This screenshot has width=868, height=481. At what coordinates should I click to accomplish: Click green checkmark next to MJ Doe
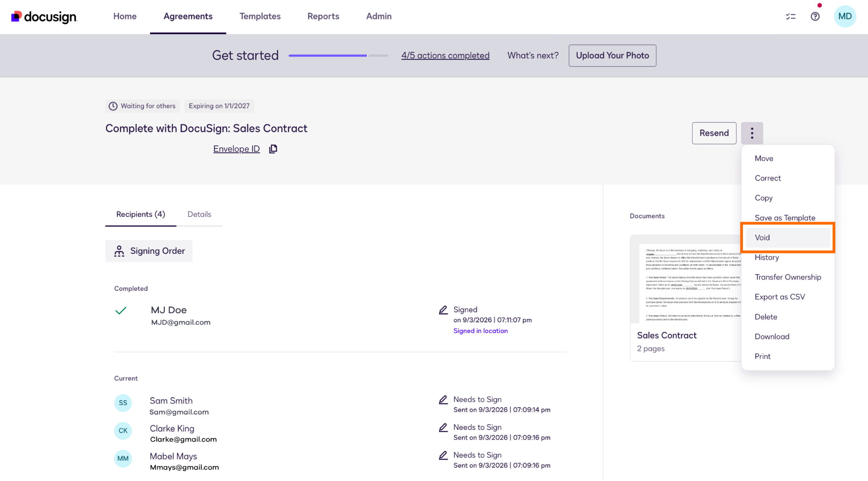click(121, 311)
